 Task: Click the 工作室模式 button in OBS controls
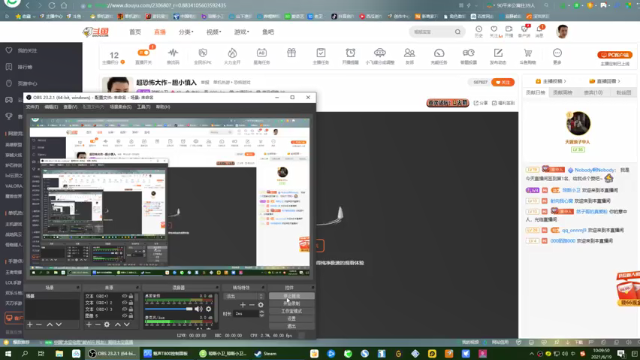291,311
